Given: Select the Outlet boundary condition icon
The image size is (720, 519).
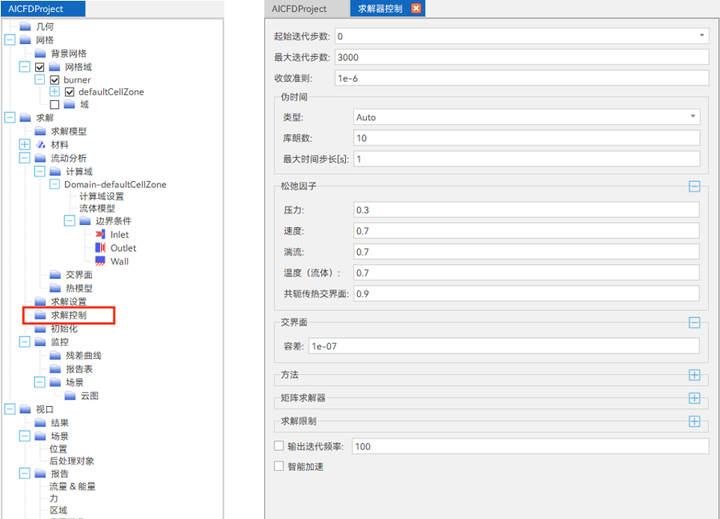Looking at the screenshot, I should pyautogui.click(x=100, y=248).
